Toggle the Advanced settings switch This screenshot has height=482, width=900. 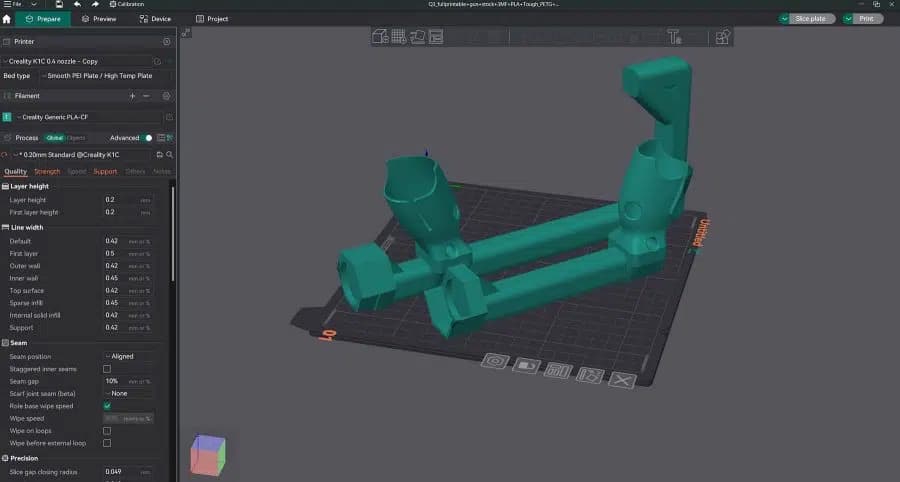tap(148, 138)
